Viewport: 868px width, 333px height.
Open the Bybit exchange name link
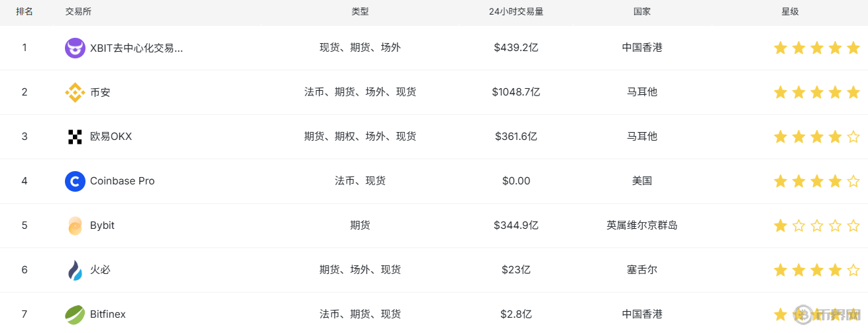[x=102, y=226]
